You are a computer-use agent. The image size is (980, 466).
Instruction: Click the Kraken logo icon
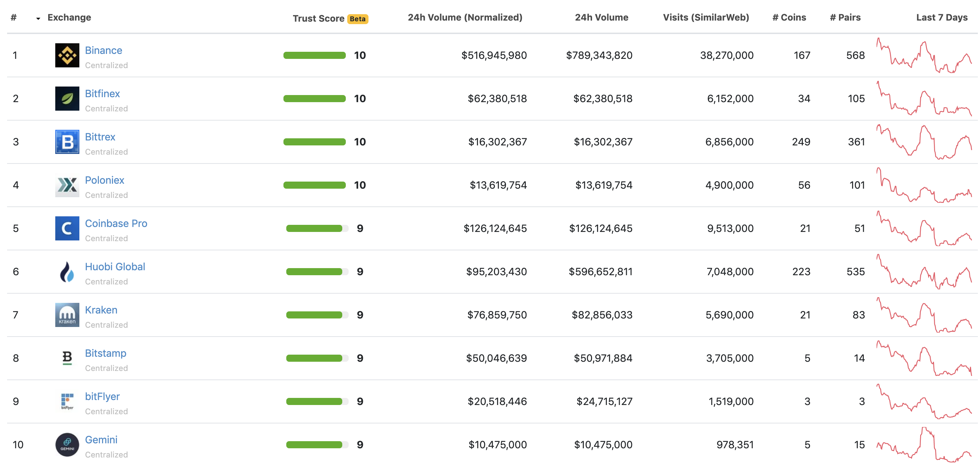tap(67, 315)
